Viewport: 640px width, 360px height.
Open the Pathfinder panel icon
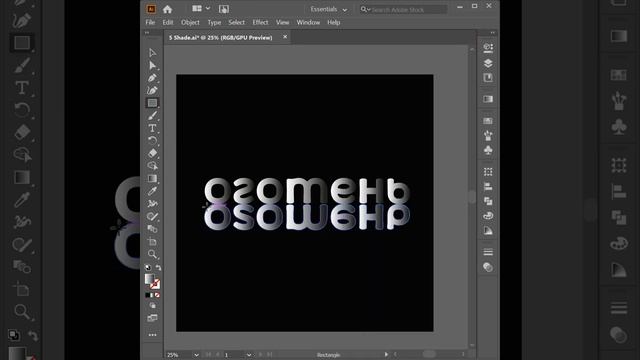pos(488,201)
